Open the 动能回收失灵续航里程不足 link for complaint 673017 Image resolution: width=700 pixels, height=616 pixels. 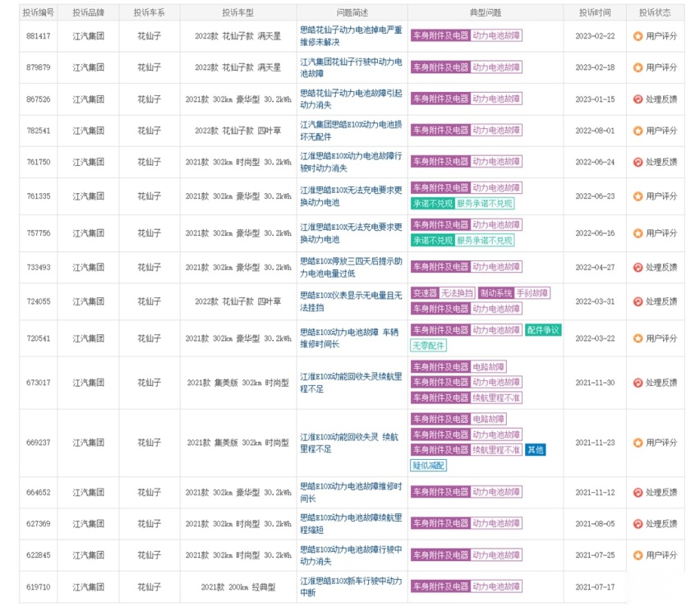coord(351,383)
